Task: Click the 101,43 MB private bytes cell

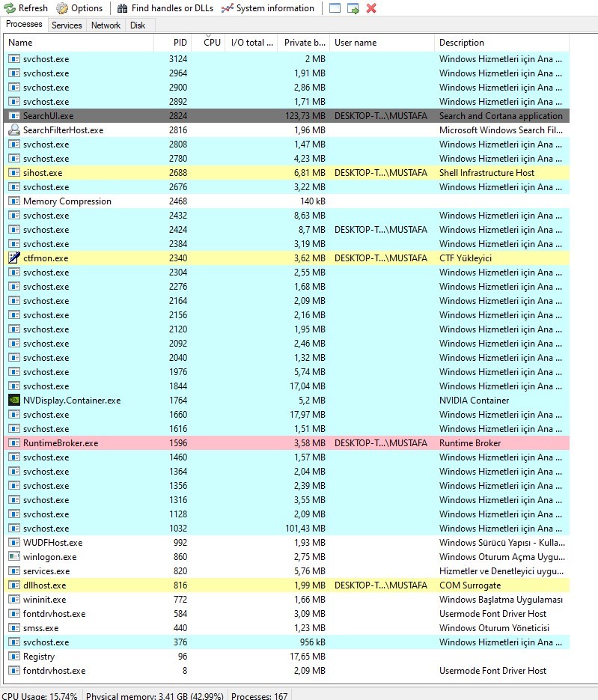Action: point(305,528)
